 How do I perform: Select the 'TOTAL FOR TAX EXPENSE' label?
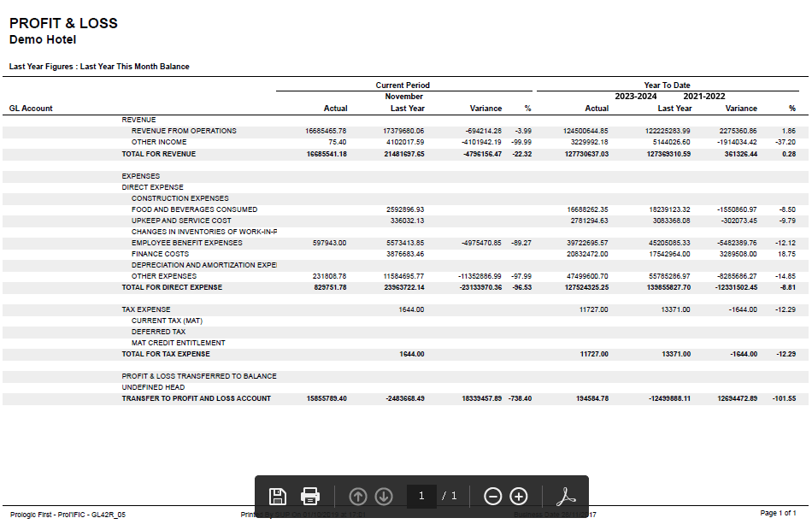click(x=166, y=354)
